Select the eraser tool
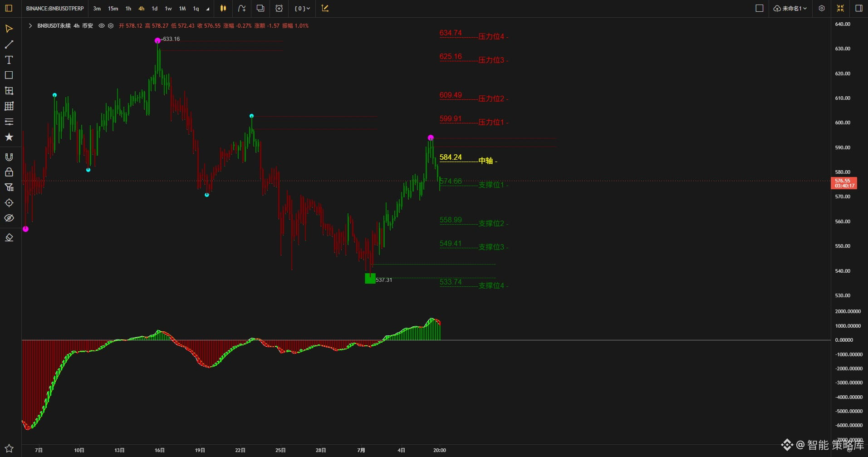The image size is (868, 457). tap(9, 238)
